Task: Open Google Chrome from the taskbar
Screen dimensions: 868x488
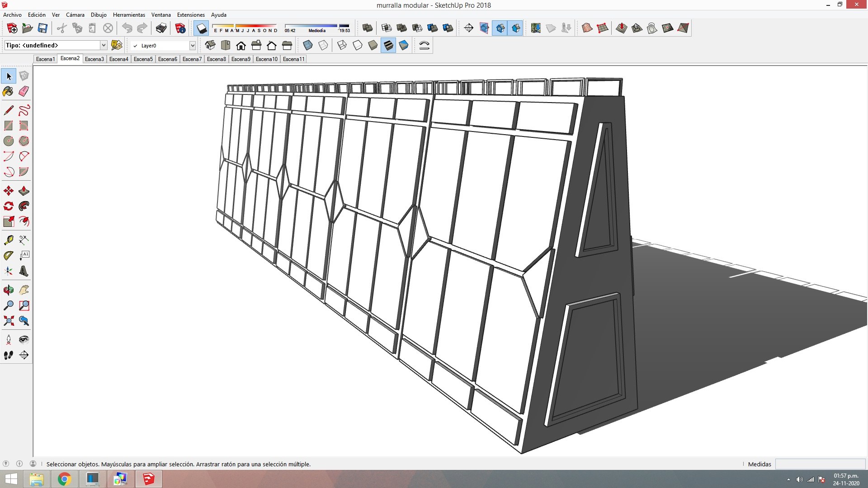Action: point(64,479)
